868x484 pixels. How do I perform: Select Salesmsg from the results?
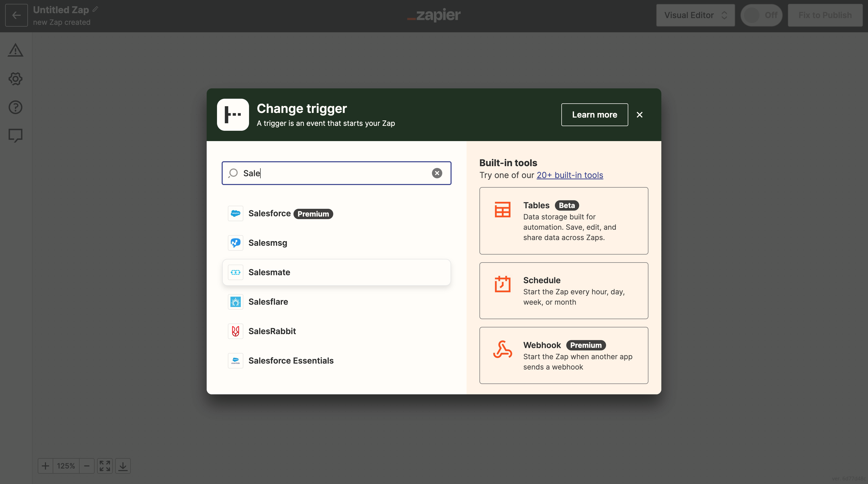336,243
